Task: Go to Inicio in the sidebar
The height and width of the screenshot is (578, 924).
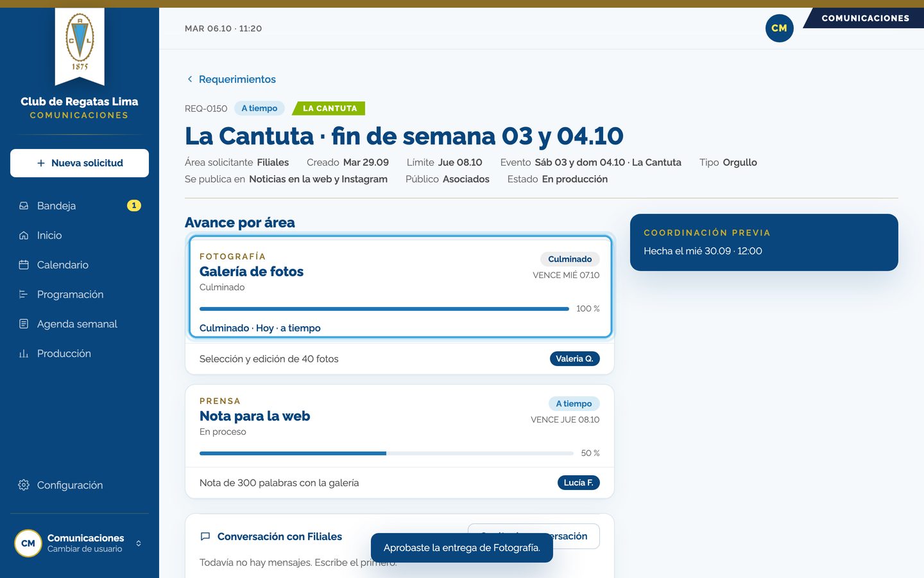Action: click(80, 235)
